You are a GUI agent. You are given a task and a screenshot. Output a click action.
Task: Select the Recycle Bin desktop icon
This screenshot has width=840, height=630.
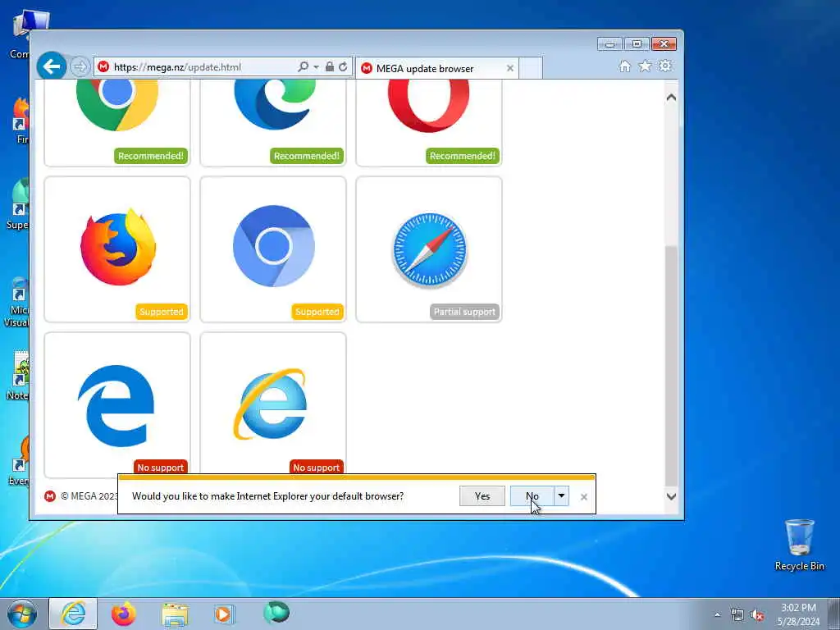799,545
